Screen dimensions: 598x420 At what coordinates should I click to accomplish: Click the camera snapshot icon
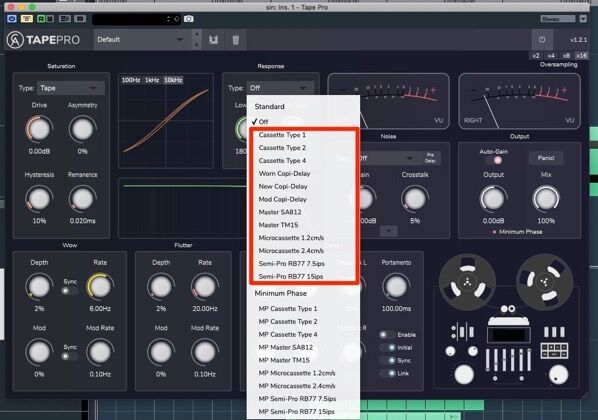click(188, 19)
